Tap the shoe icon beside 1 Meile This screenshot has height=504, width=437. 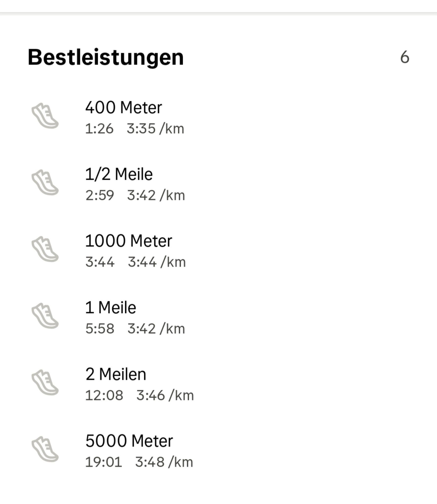(45, 316)
